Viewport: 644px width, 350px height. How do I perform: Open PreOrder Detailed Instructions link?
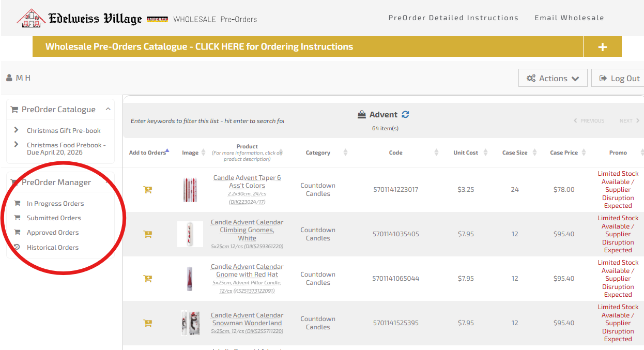453,18
